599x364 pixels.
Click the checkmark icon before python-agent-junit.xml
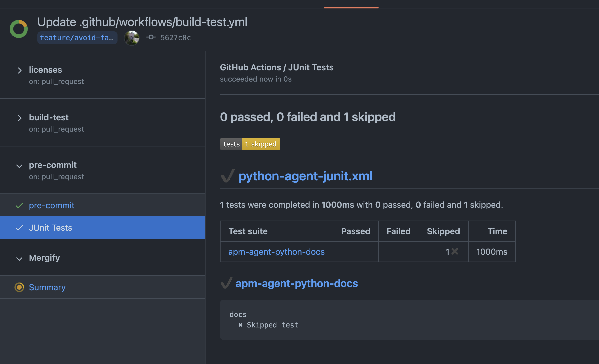point(228,176)
